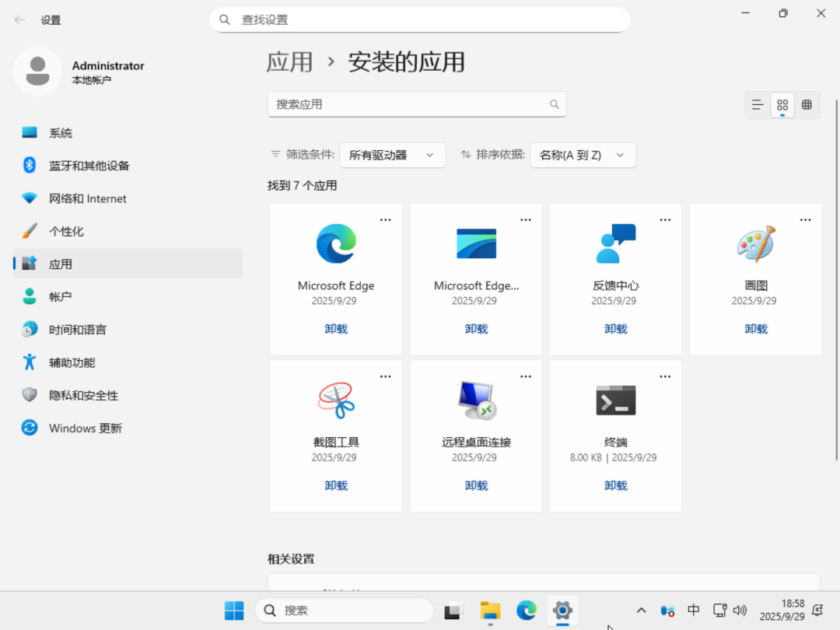840x630 pixels.
Task: Open the 筛选条件 所有驱动器 dropdown
Action: (x=392, y=155)
